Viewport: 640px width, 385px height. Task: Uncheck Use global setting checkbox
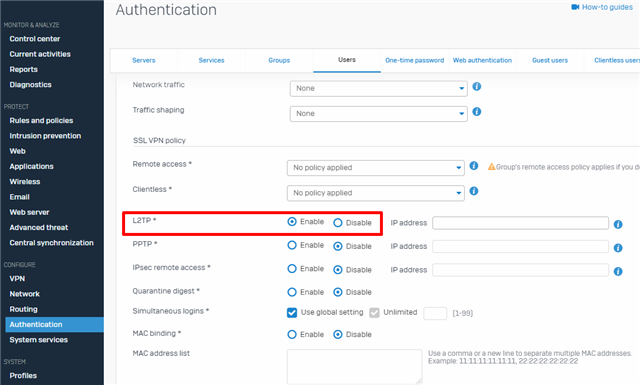click(292, 313)
